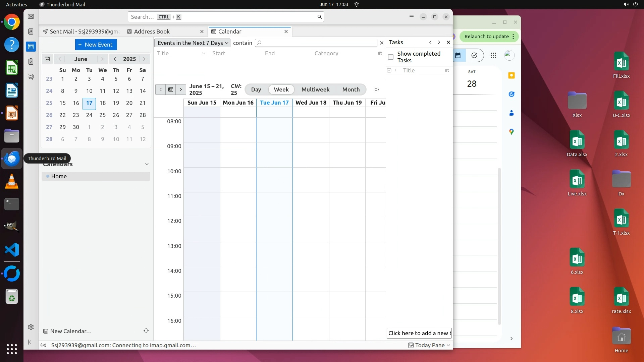
Task: Enable Show completed Tasks checkbox
Action: [x=391, y=57]
